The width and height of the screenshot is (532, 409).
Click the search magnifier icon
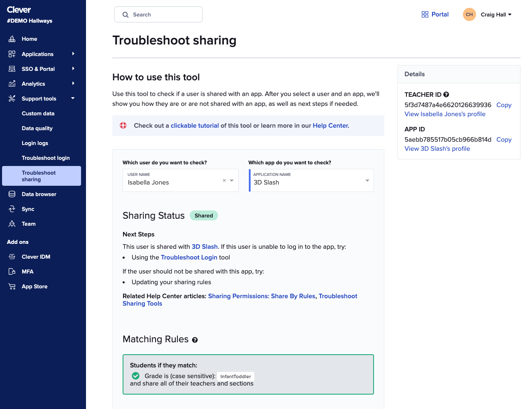click(x=125, y=14)
